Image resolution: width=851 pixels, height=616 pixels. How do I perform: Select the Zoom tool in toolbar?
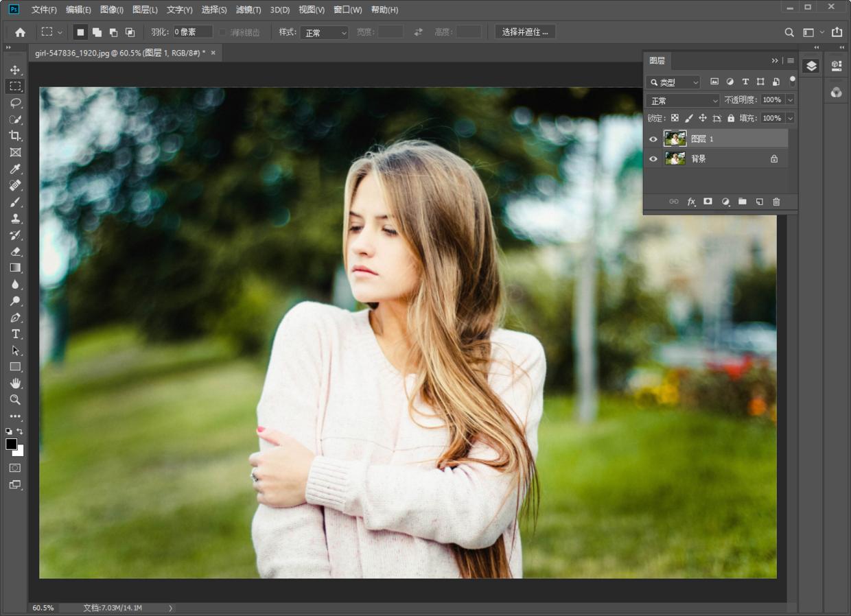click(15, 400)
